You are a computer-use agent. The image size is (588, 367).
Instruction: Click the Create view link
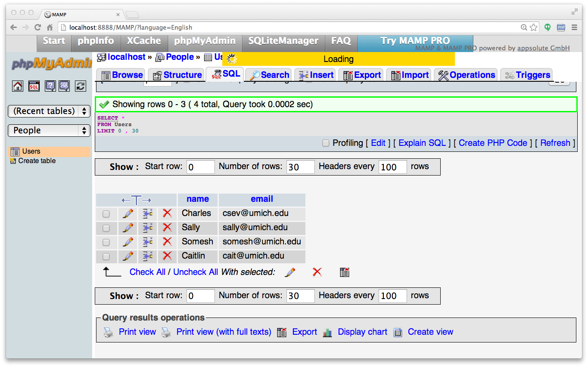(430, 332)
